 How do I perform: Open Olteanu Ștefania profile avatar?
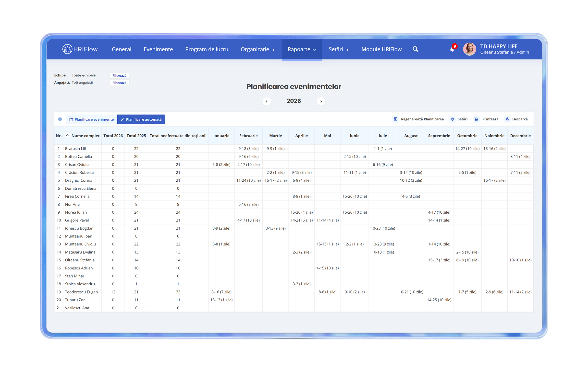[x=470, y=49]
